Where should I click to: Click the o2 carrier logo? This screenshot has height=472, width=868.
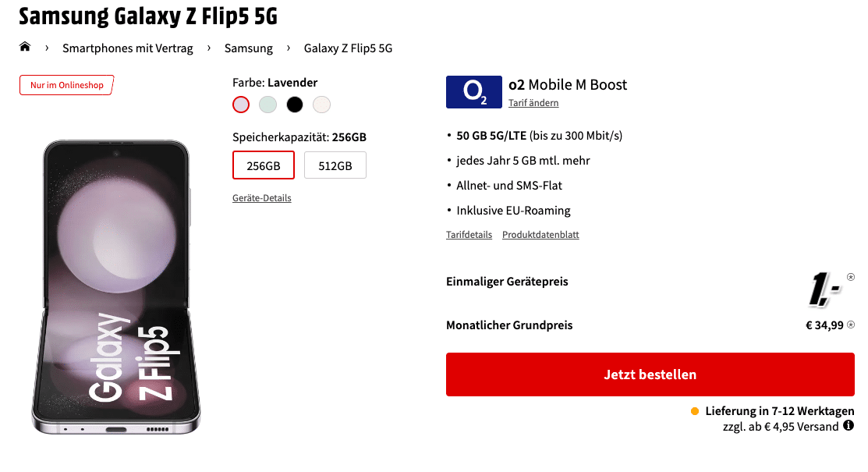pos(474,92)
